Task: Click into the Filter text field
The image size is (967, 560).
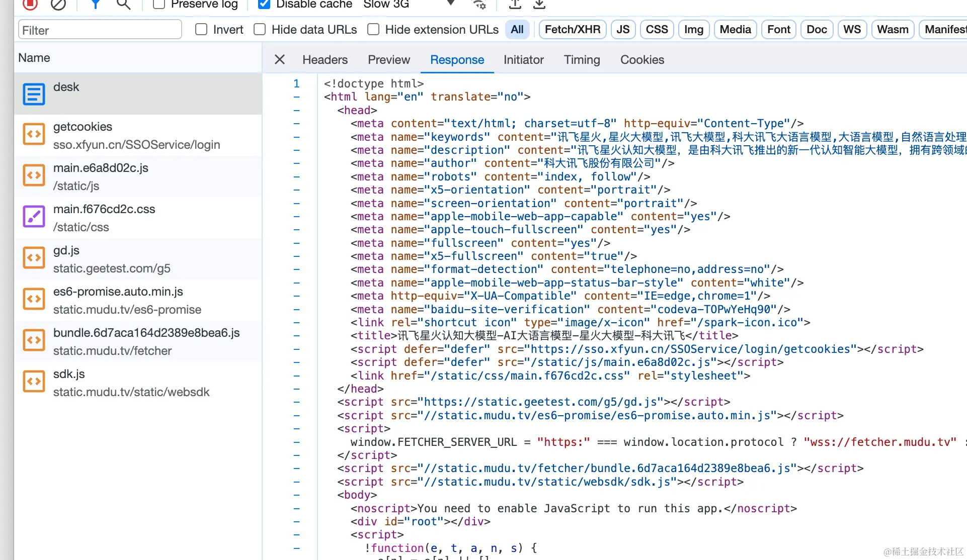Action: tap(100, 30)
